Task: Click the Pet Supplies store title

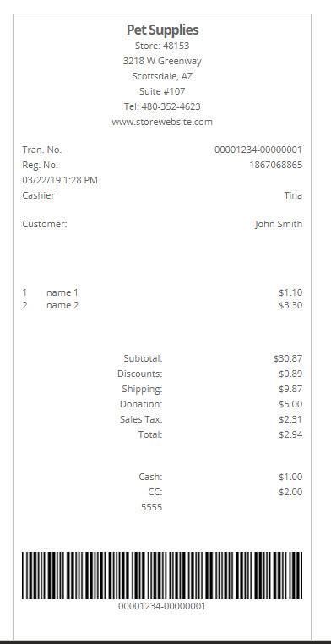Action: (162, 30)
